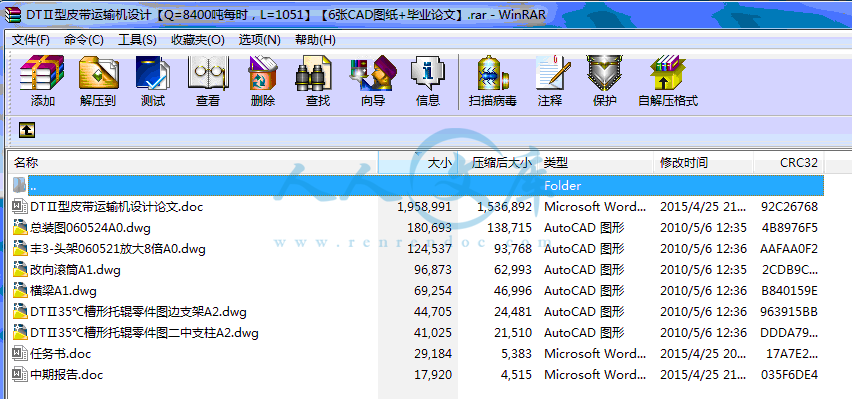Viewport: 852px width, 399px height.
Task: Click the size value 1,958,991
Action: (x=424, y=207)
